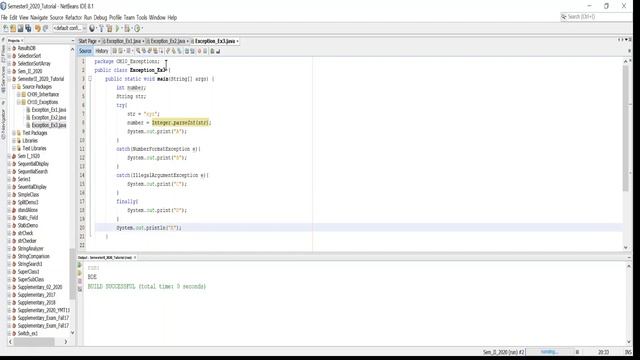Image resolution: width=640 pixels, height=360 pixels.
Task: Expand the ResultDB project node
Action: pyautogui.click(x=9, y=48)
